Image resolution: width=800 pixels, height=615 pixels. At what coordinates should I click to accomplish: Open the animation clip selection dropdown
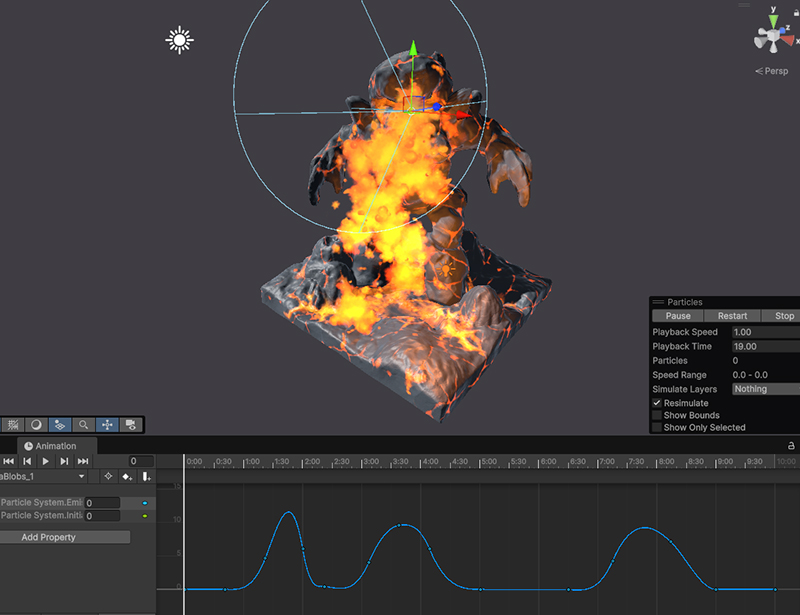point(45,477)
